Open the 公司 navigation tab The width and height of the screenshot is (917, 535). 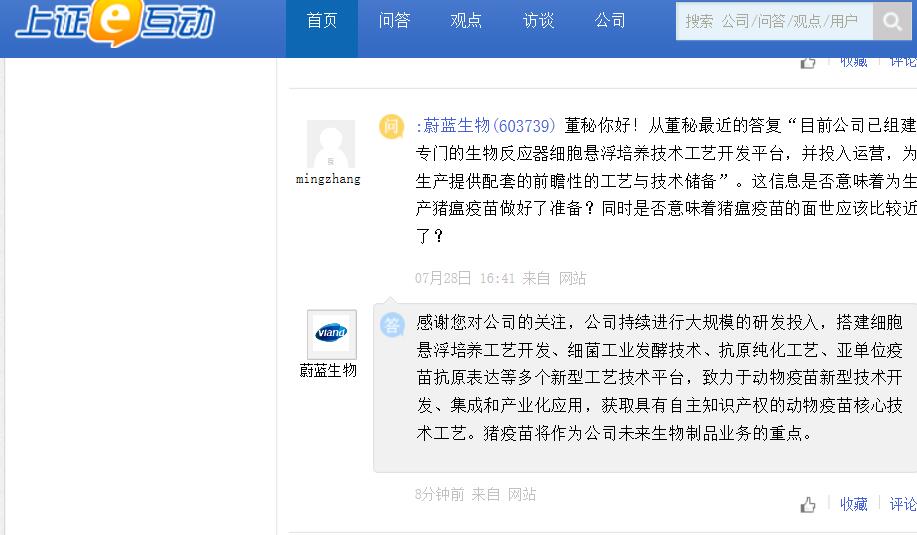point(610,21)
